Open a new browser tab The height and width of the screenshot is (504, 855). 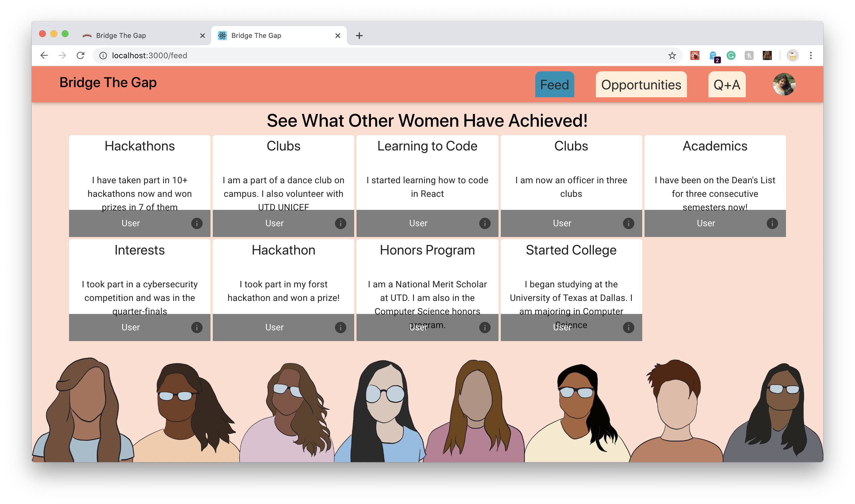[359, 35]
